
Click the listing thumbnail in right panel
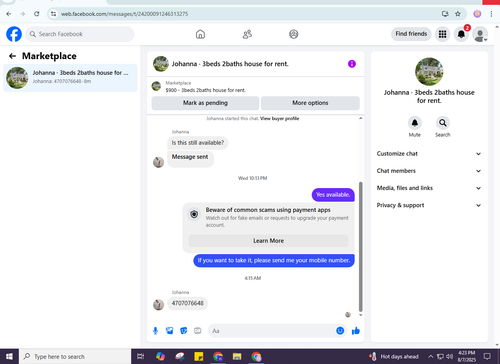click(429, 72)
